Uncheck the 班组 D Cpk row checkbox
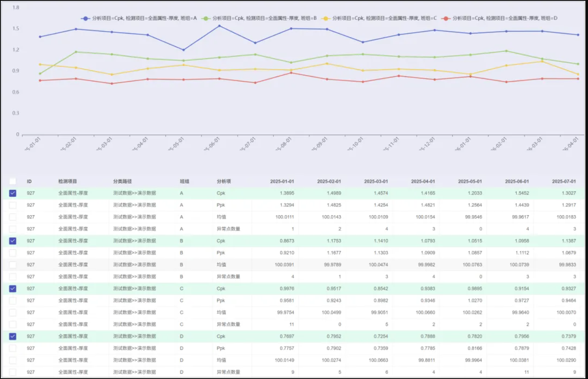The height and width of the screenshot is (379, 588). [13, 336]
